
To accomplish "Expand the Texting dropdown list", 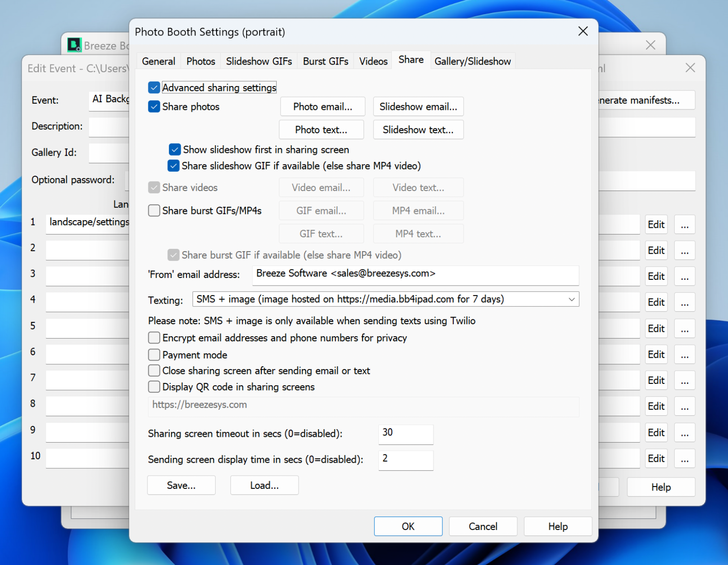I will point(572,300).
